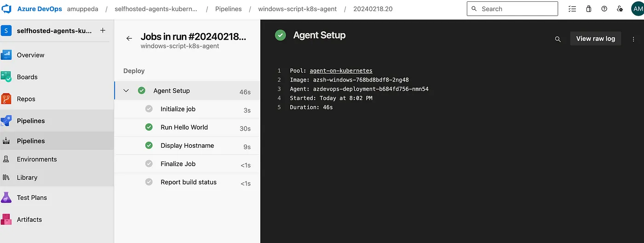Viewport: 644px width, 243px height.
Task: Click log line Image: azsh-windows-768bd8bdf8-2ng48
Action: pyautogui.click(x=349, y=80)
